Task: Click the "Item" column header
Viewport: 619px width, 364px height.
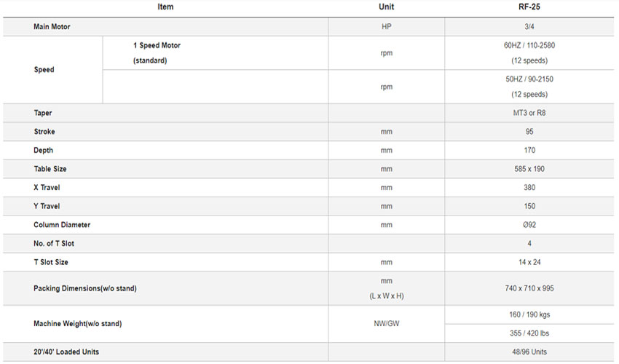Action: [x=165, y=7]
